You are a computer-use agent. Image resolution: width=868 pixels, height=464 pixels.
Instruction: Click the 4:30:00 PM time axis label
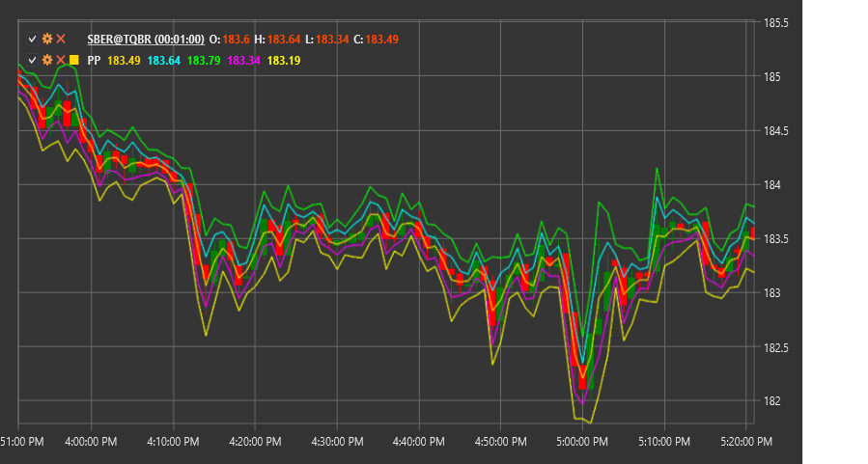[x=337, y=441]
